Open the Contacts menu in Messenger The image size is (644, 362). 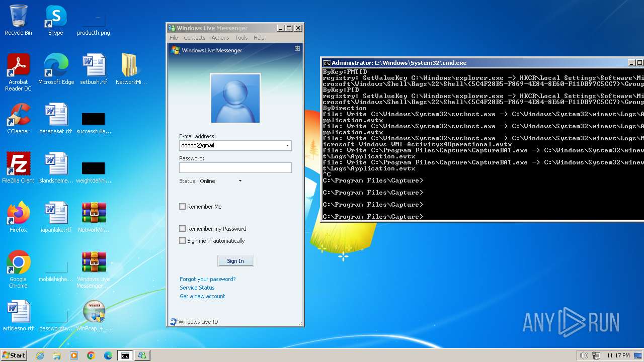coord(194,38)
